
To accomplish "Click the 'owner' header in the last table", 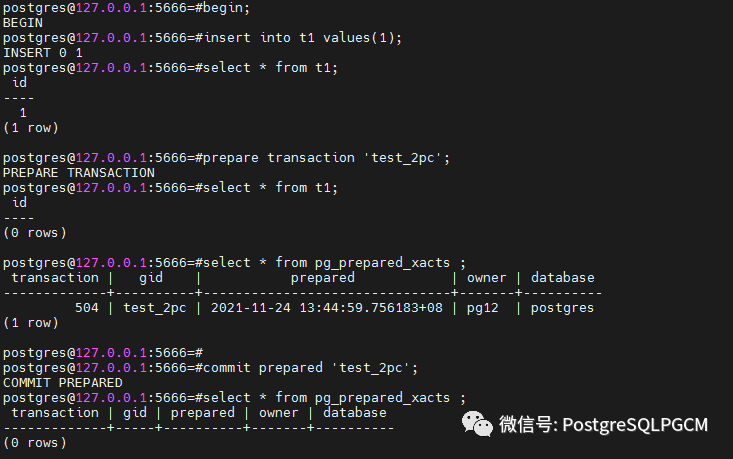I will pyautogui.click(x=279, y=413).
